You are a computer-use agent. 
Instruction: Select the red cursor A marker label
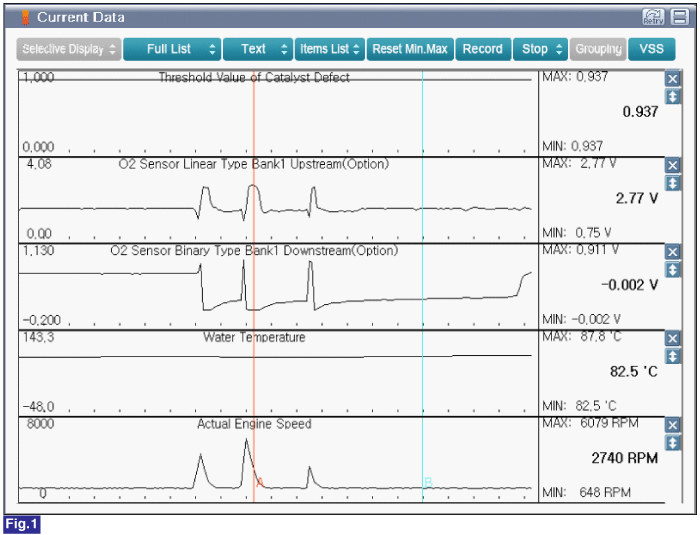coord(260,482)
